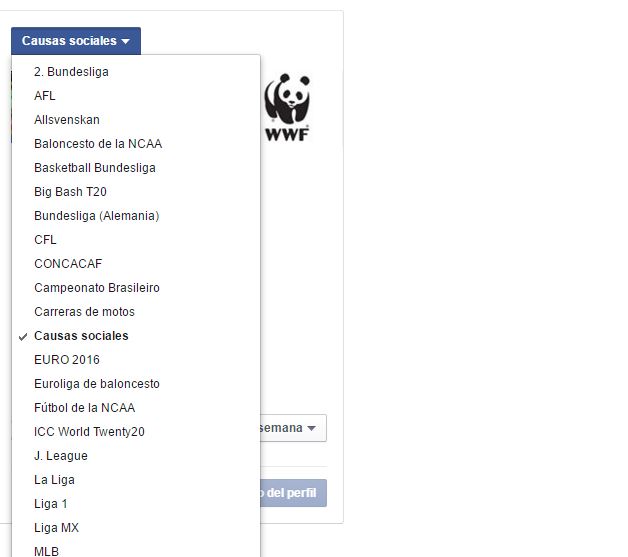The image size is (628, 557).
Task: Choose Euroliga de baloncesto
Action: click(136, 384)
